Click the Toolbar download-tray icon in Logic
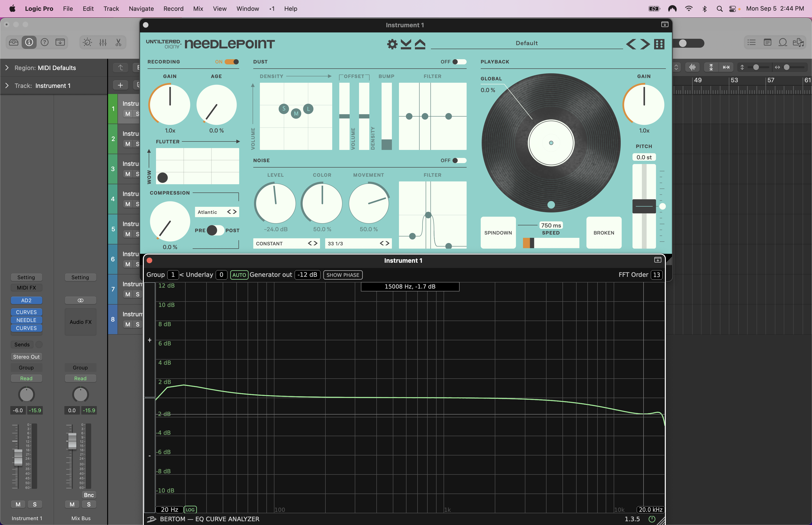This screenshot has height=525, width=812. tap(60, 42)
